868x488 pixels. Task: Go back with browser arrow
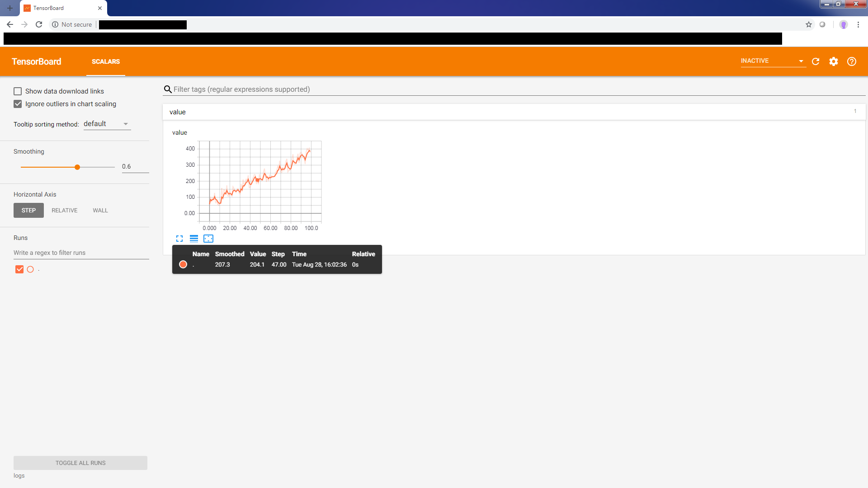tap(10, 24)
